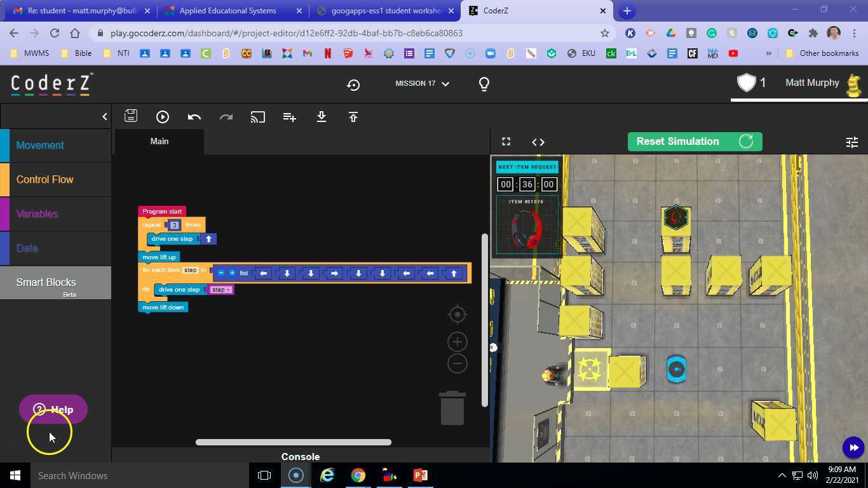Toggle fullscreen simulation view
The image size is (868, 488).
click(x=506, y=142)
